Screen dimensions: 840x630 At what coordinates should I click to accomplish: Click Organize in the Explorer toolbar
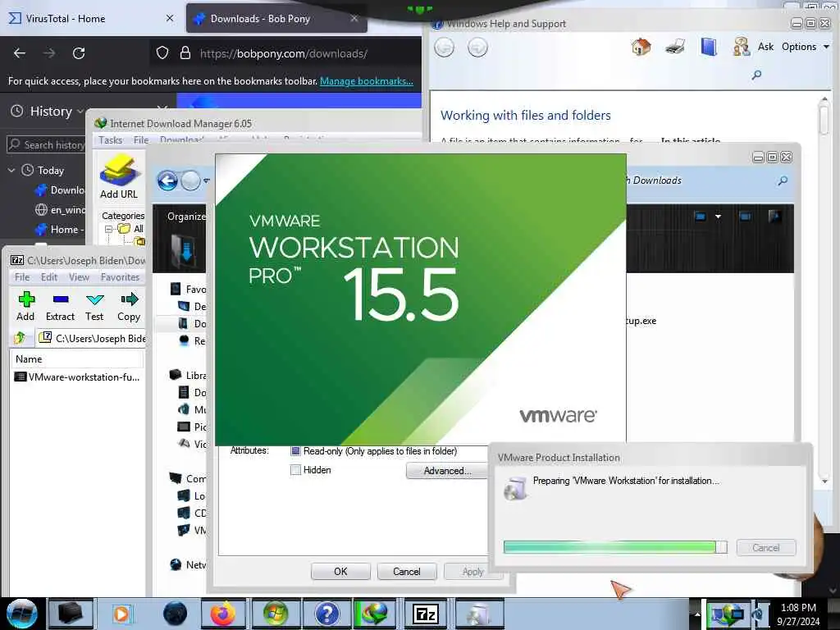pos(186,217)
